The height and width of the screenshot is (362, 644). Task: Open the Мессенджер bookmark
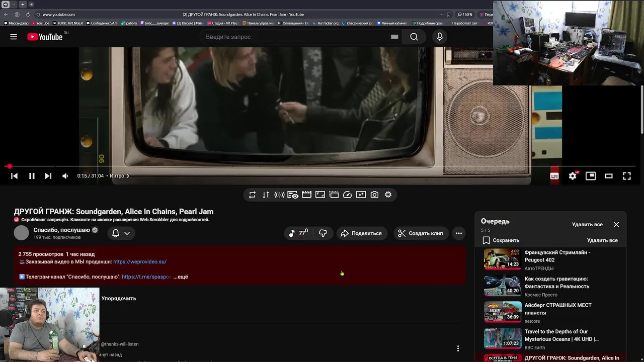(16, 23)
